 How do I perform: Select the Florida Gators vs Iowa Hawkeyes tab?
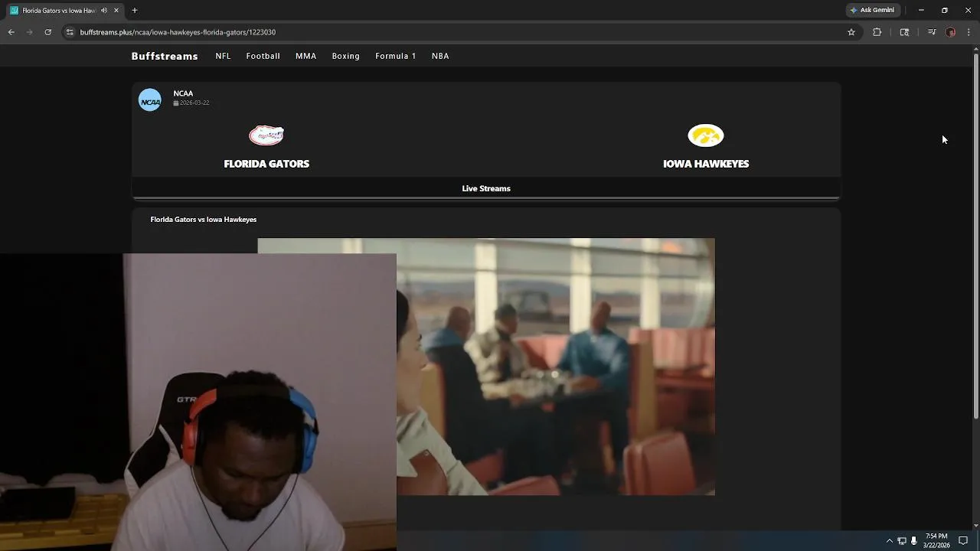[x=64, y=11]
